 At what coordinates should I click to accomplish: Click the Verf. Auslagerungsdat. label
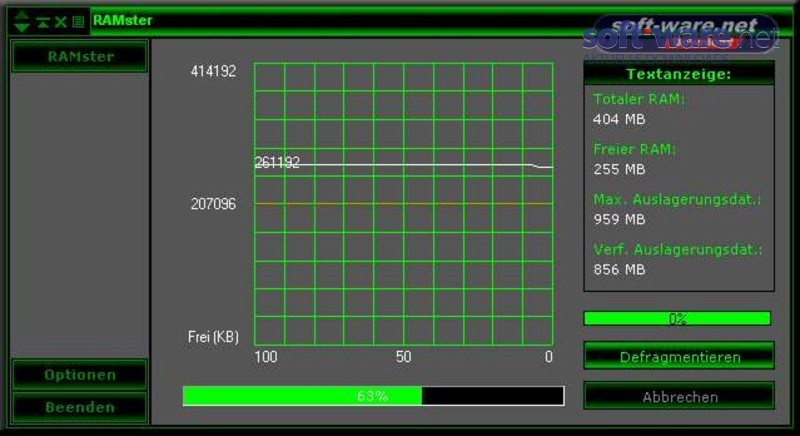tap(678, 249)
